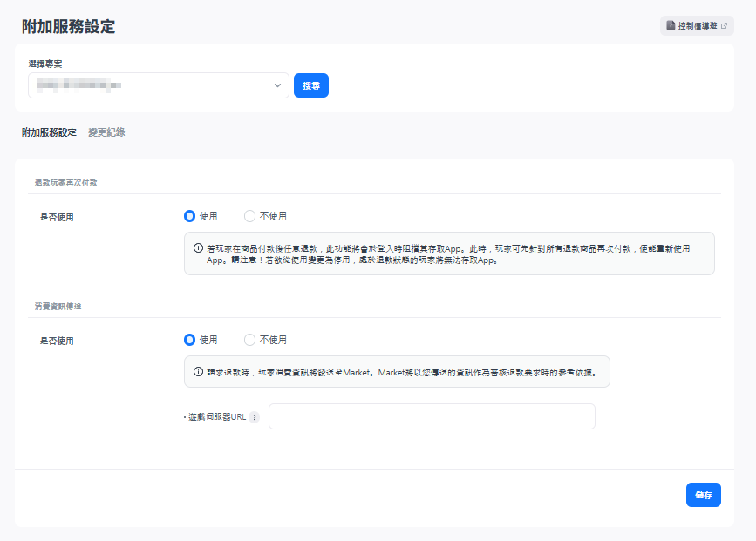Choose 不使用 under 消費資訊傳送
The image size is (756, 541).
[250, 340]
